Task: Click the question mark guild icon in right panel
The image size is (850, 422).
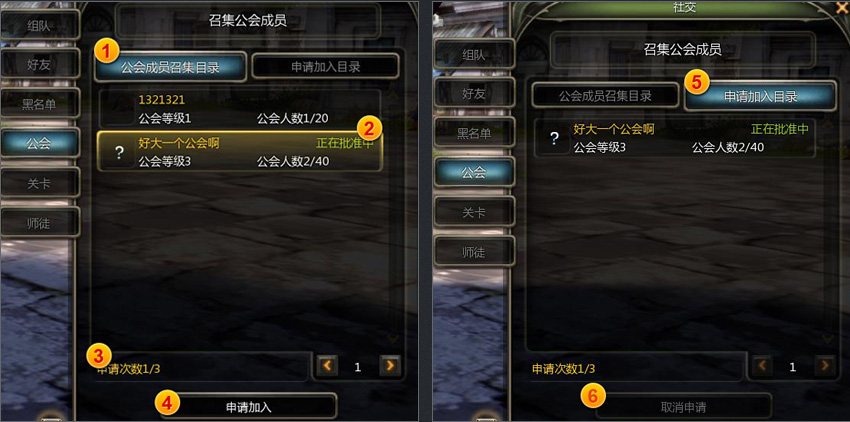Action: tap(555, 138)
